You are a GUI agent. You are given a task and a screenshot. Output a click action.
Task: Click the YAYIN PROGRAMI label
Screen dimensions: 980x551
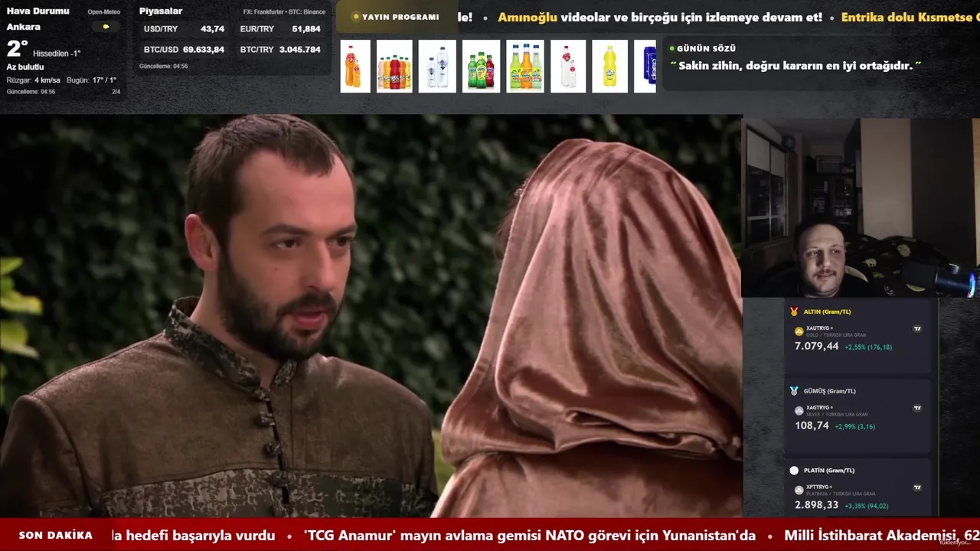pos(400,17)
